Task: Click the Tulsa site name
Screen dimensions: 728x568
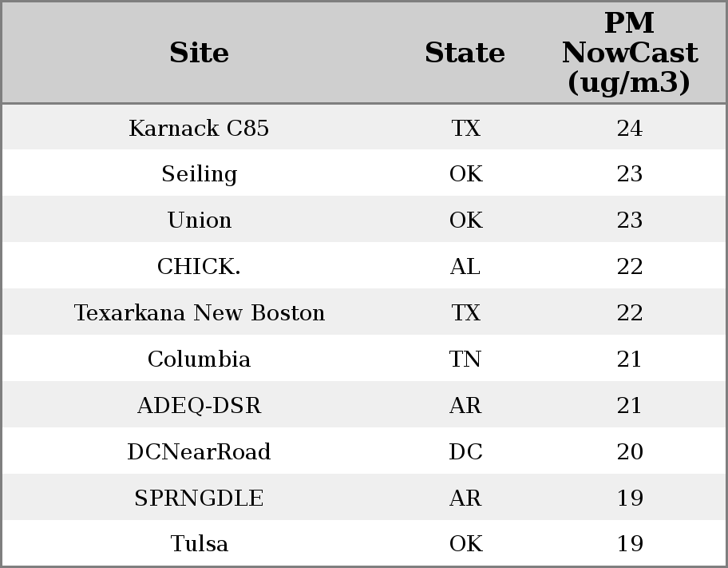Action: coord(200,544)
